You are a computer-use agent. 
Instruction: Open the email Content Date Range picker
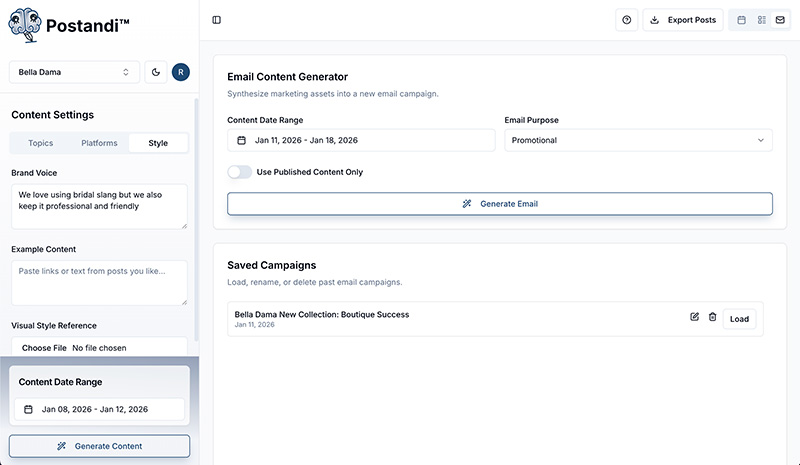tap(361, 140)
